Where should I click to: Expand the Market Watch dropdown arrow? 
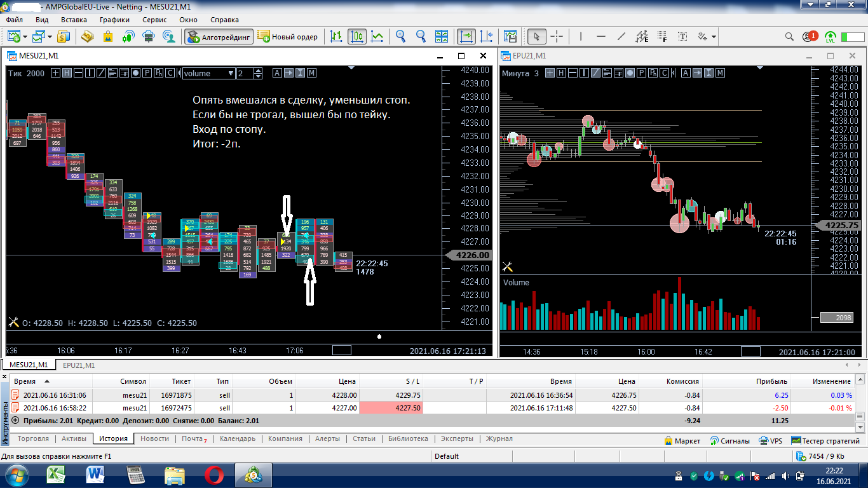point(50,36)
